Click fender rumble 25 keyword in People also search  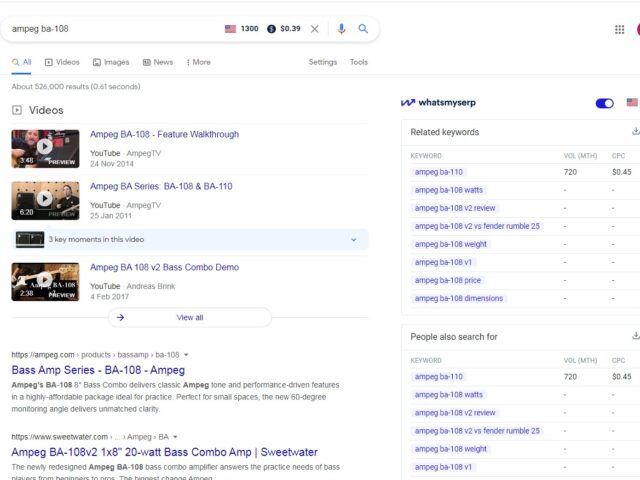point(477,431)
